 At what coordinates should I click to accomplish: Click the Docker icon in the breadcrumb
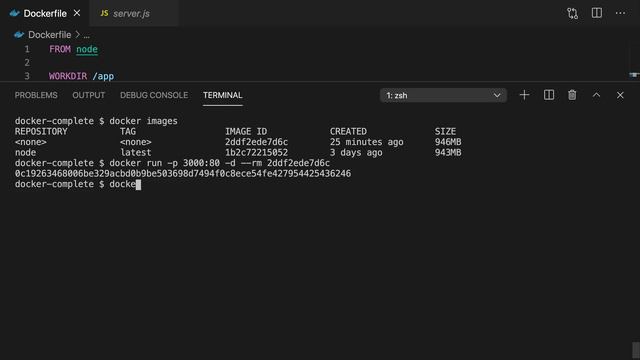click(x=19, y=35)
